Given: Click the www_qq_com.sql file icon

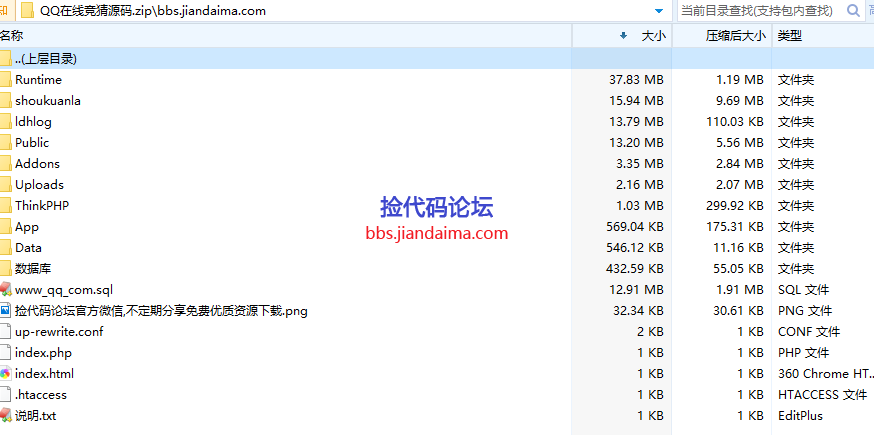Looking at the screenshot, I should pyautogui.click(x=5, y=289).
